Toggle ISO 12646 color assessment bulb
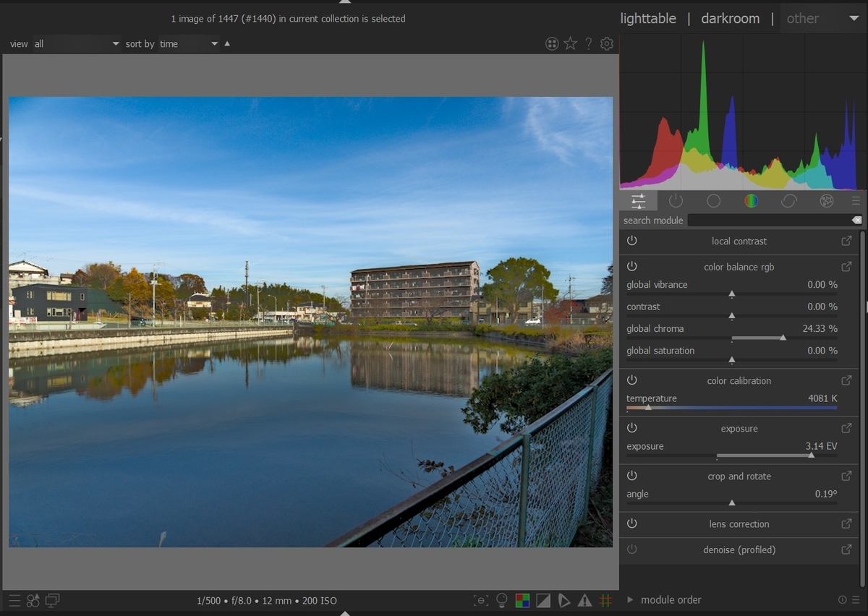Viewport: 868px width, 616px height. 501,600
